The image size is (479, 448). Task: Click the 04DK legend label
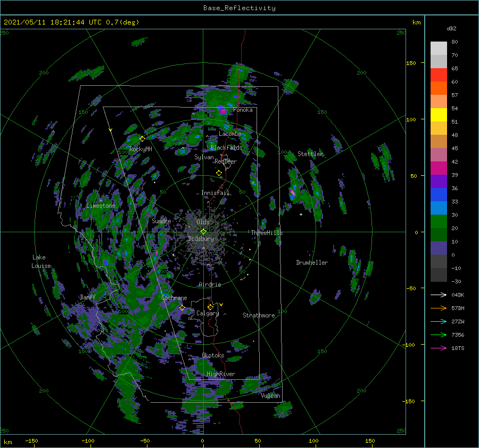click(458, 295)
